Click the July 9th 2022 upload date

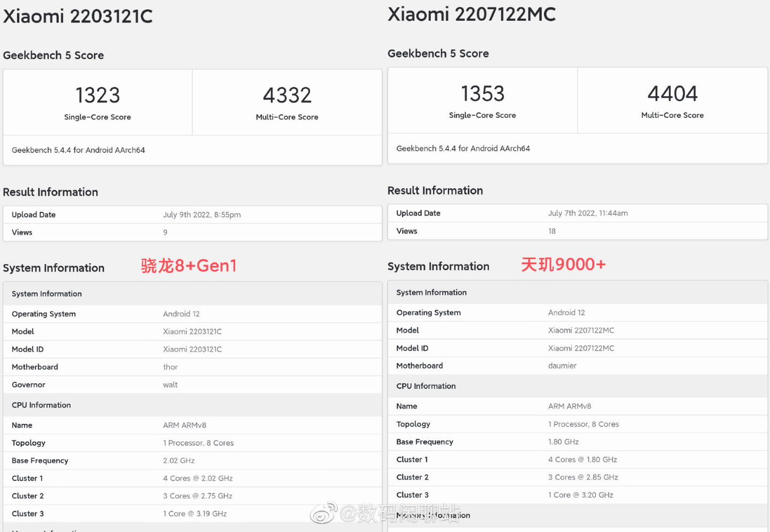202,215
